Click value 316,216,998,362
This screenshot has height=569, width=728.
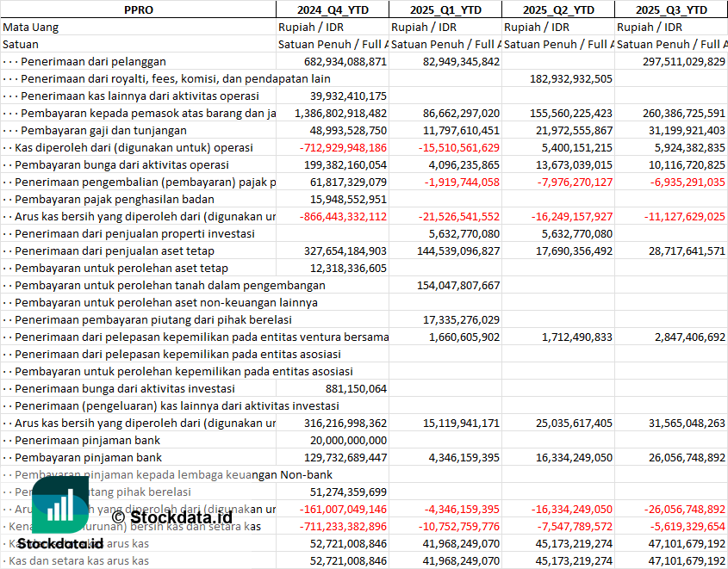345,423
